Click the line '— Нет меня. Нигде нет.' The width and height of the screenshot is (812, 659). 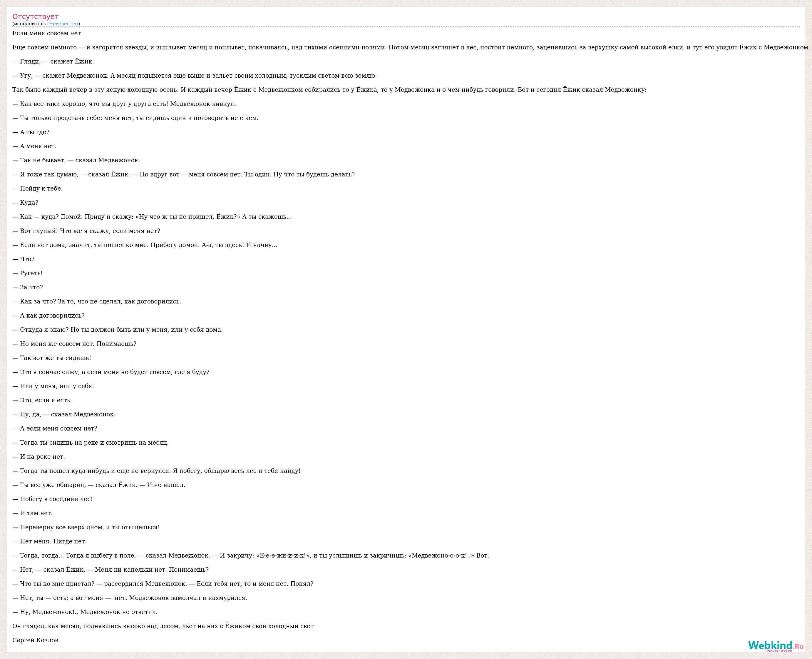50,541
